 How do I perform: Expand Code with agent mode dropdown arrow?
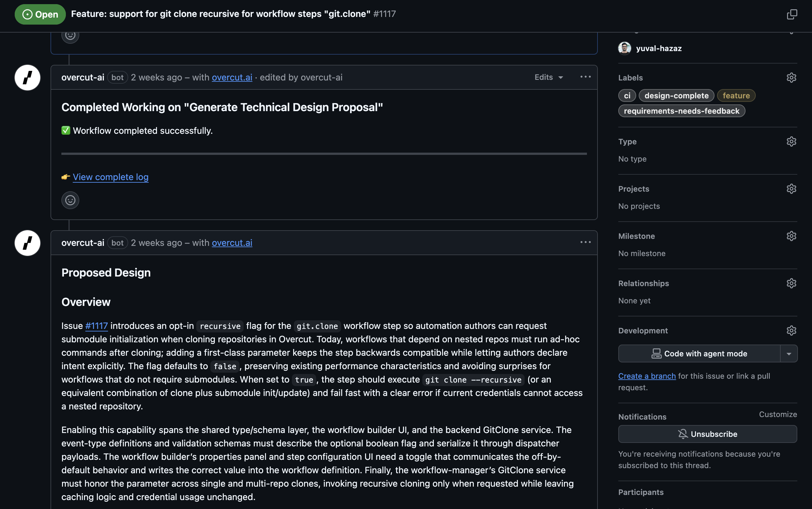tap(789, 354)
